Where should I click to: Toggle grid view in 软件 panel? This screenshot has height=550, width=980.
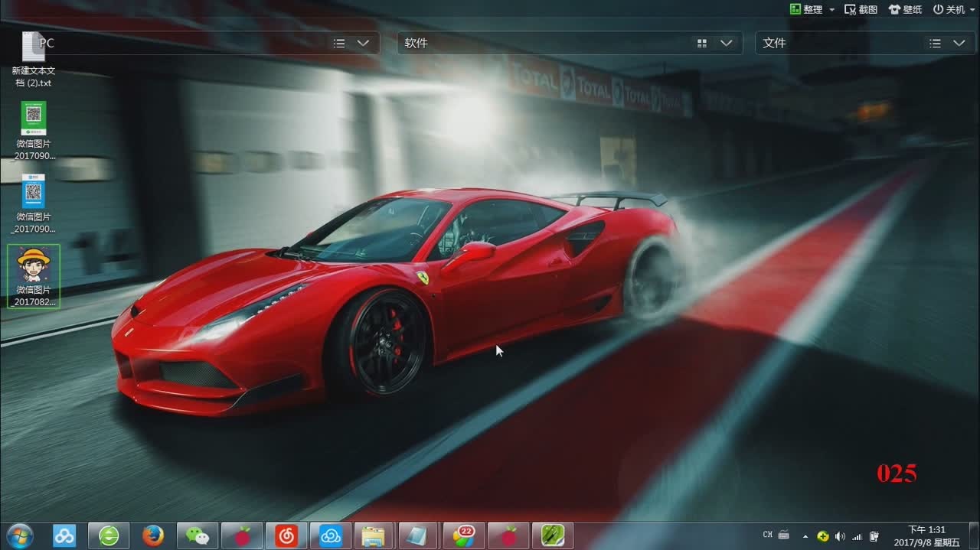pos(702,44)
